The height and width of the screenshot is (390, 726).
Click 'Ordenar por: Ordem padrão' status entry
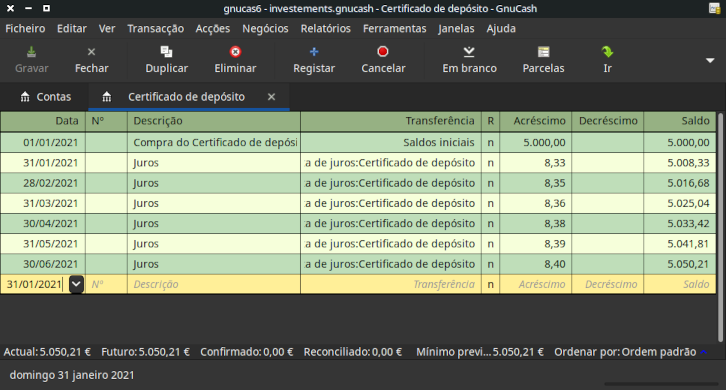click(625, 352)
